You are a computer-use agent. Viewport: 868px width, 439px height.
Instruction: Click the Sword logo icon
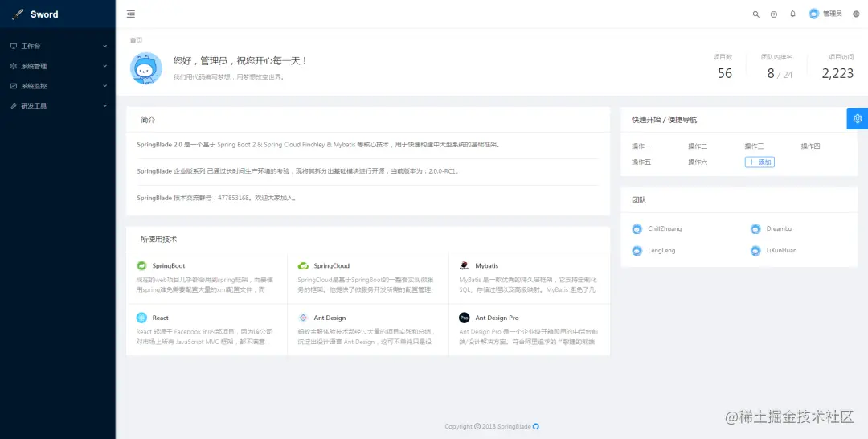tap(17, 14)
